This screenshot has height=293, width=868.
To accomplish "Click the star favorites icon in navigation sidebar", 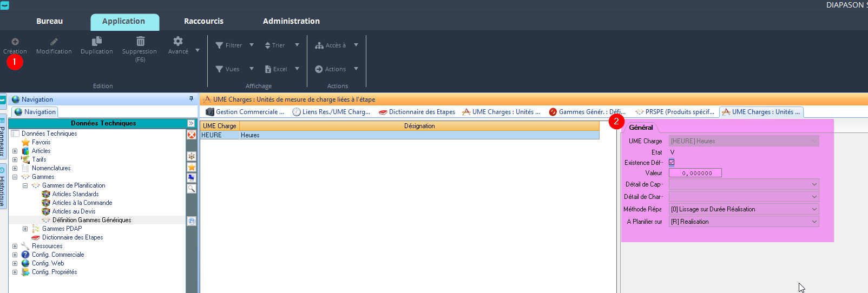I will tap(192, 167).
